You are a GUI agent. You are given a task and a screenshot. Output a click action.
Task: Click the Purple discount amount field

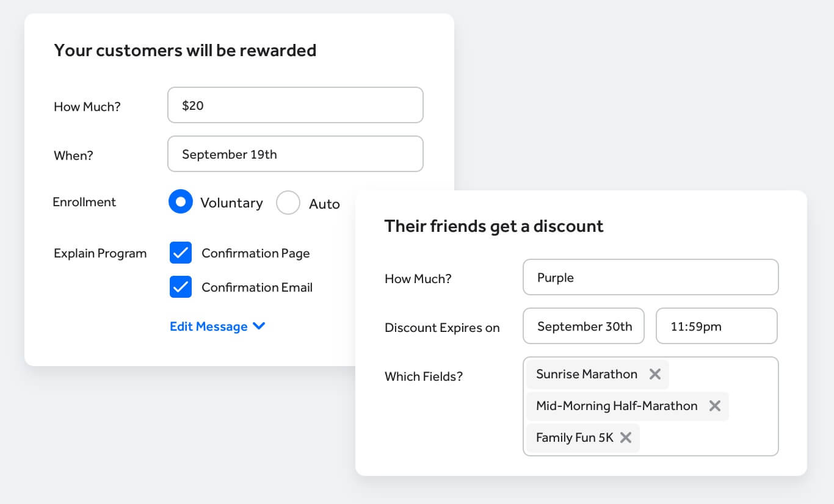click(x=650, y=278)
